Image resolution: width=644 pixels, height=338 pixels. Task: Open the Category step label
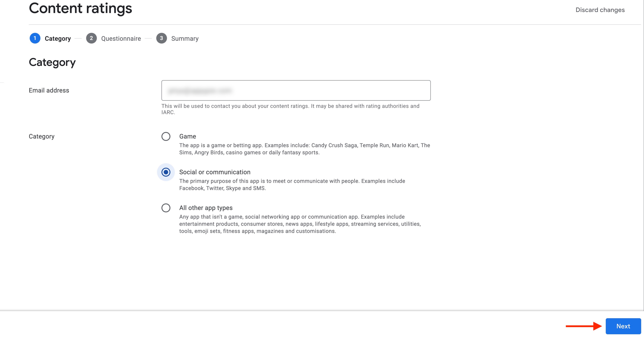coord(58,39)
